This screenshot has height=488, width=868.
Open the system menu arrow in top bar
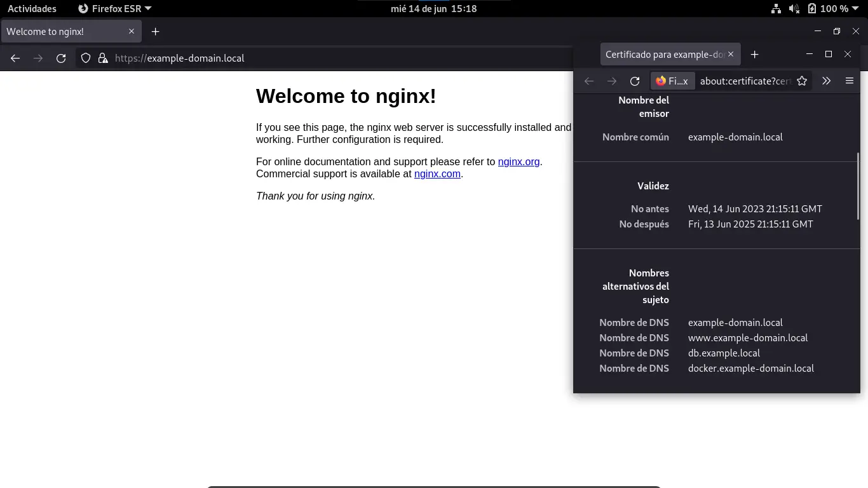(x=857, y=9)
